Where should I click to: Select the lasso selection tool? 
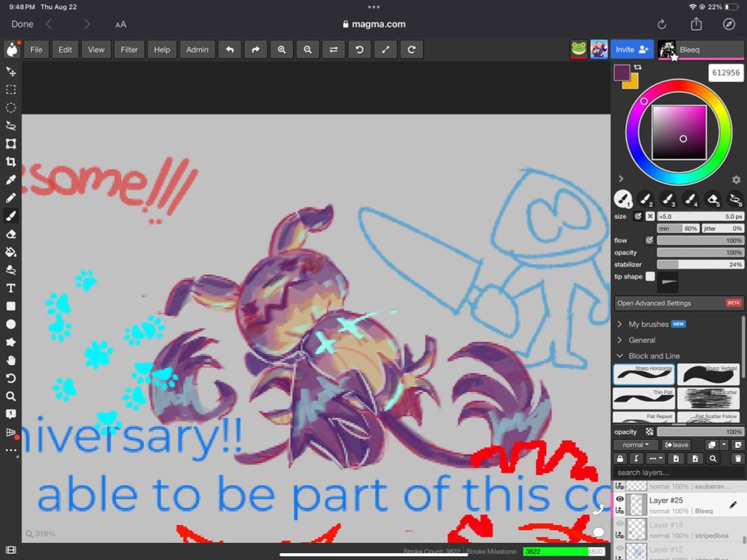pos(10,125)
